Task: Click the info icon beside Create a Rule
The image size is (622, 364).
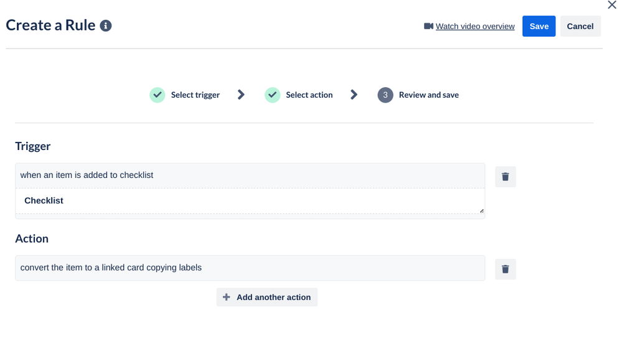Action: coord(105,26)
